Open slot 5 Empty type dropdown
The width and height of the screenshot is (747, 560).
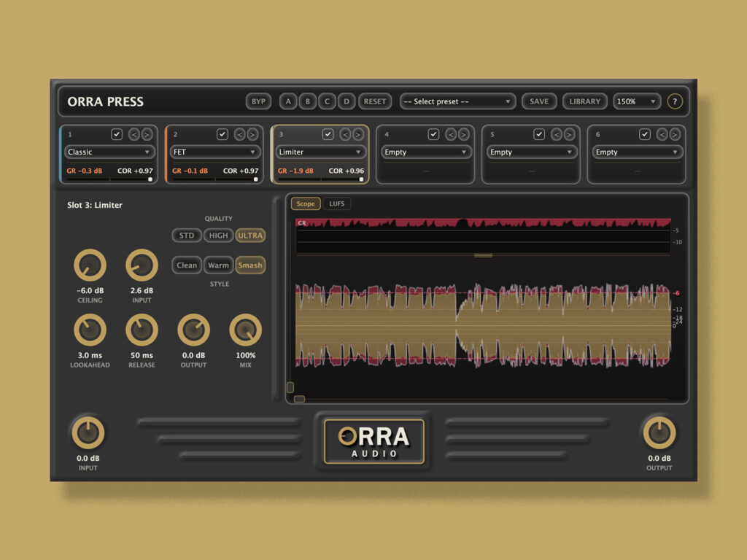(x=532, y=152)
